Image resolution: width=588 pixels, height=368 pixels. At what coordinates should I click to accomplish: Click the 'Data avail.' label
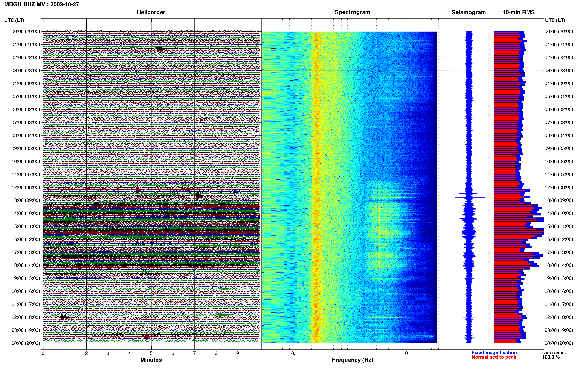pos(554,352)
